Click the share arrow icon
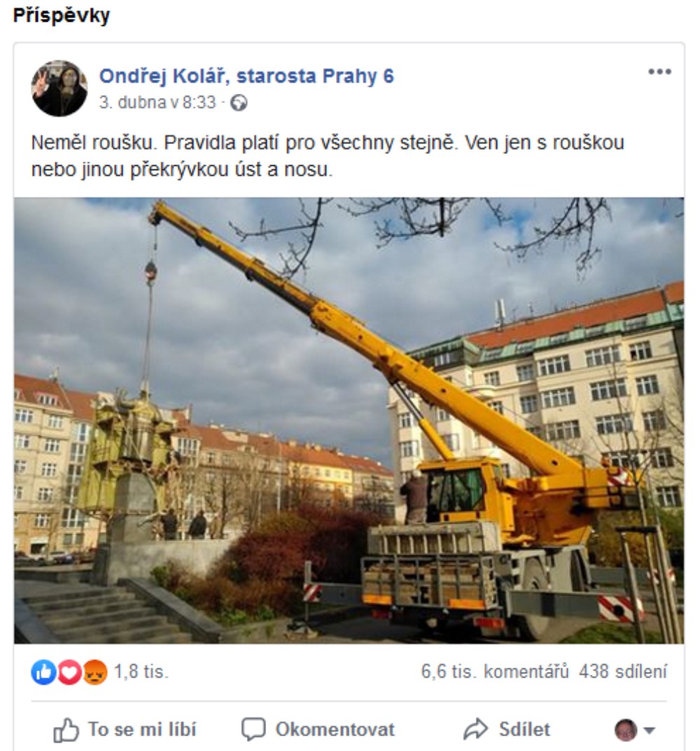Viewport: 700px width, 751px height. click(475, 729)
